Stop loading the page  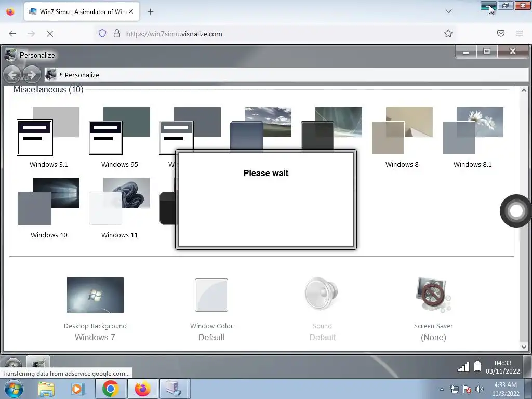pyautogui.click(x=50, y=34)
